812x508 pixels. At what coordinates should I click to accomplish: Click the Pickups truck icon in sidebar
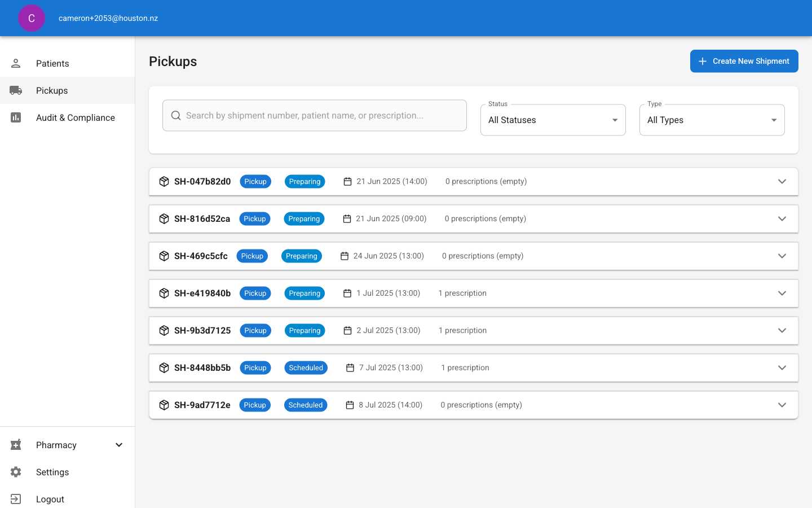[x=16, y=90]
